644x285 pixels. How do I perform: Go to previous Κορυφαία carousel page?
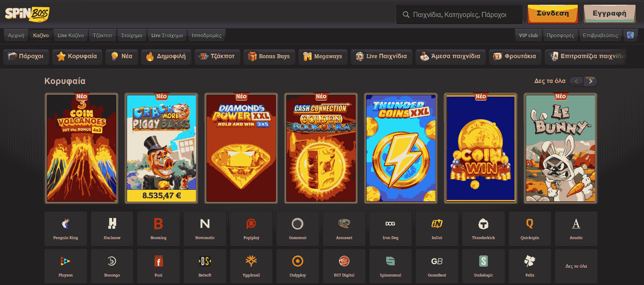coord(576,81)
